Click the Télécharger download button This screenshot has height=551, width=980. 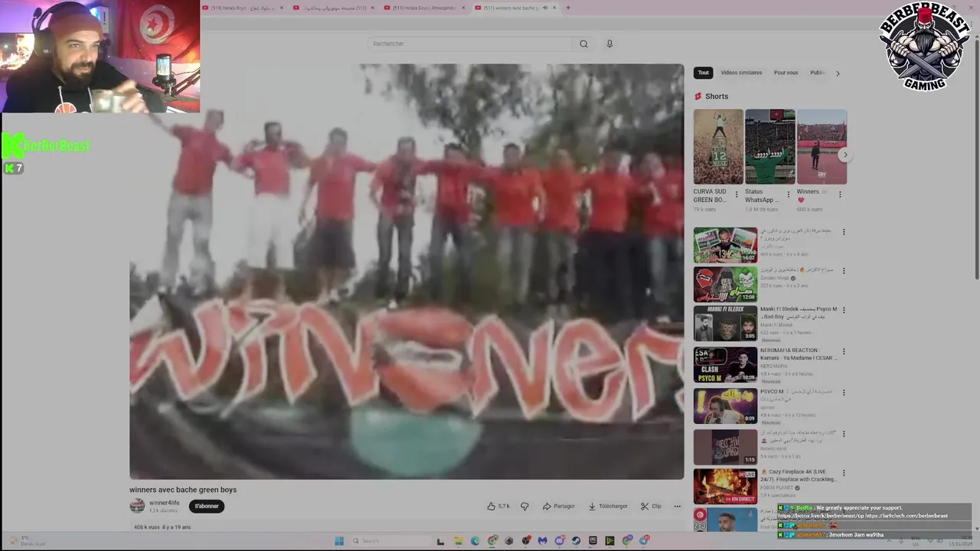click(x=608, y=506)
